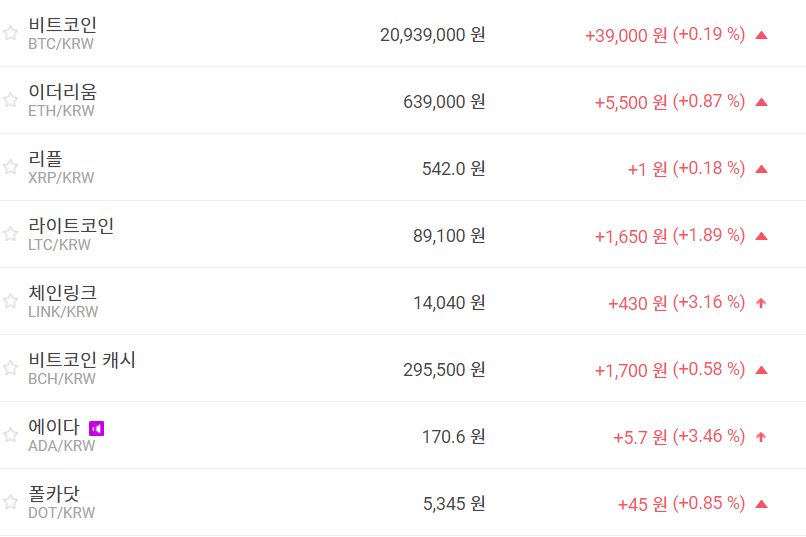This screenshot has width=806, height=537.
Task: Click the star icon next to 에이다
Action: pyautogui.click(x=10, y=435)
